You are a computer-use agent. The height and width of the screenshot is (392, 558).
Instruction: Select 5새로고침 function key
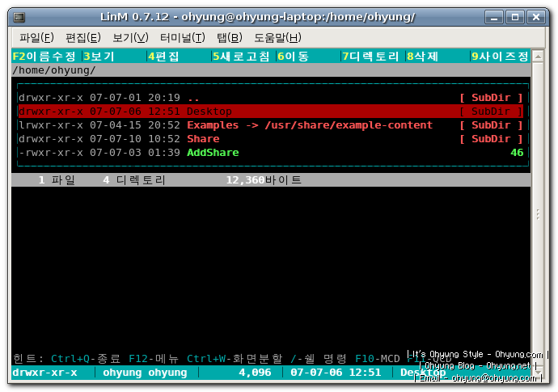tap(241, 57)
